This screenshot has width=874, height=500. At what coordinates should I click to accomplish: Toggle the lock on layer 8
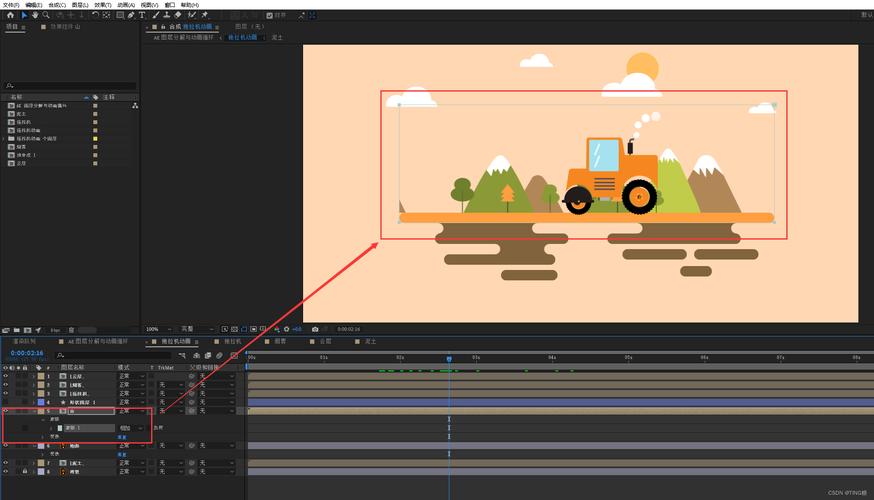(x=25, y=471)
